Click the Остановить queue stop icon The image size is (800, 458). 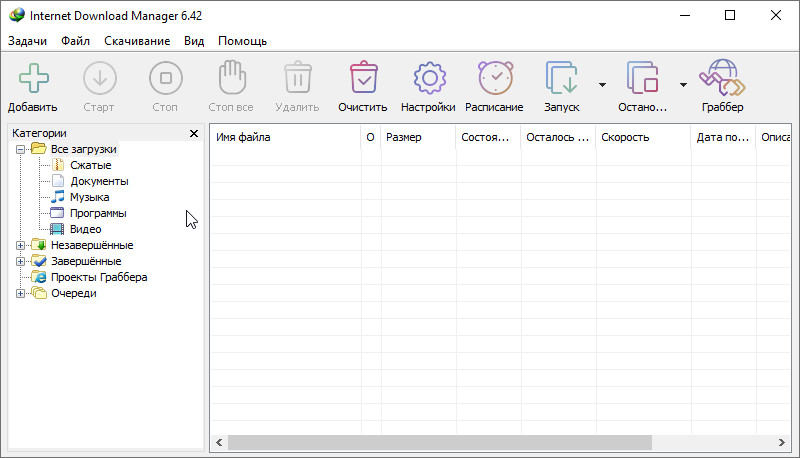[642, 78]
